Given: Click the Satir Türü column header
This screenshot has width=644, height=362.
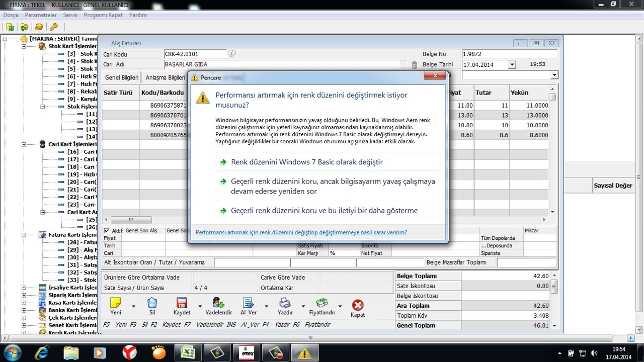Looking at the screenshot, I should (x=121, y=93).
